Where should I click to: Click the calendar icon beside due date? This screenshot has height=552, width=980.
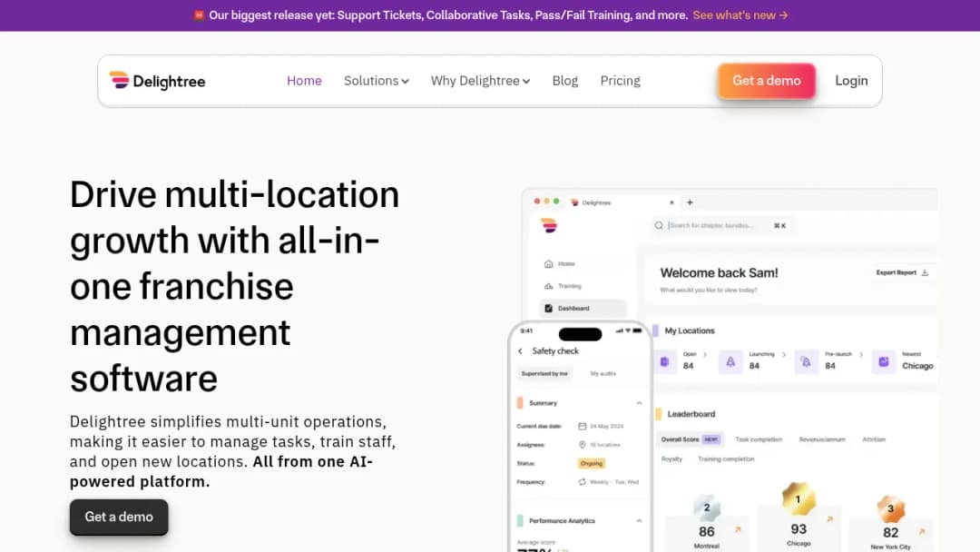(x=582, y=427)
